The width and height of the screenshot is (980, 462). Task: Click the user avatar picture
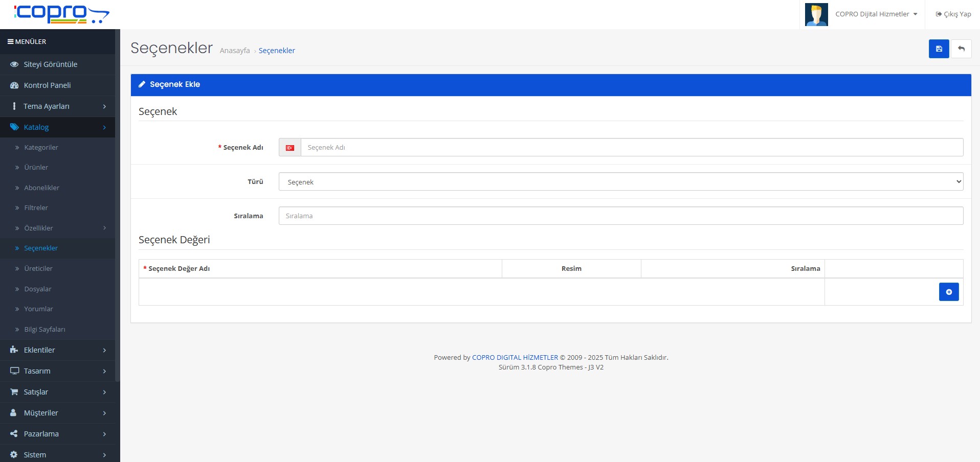tap(816, 14)
